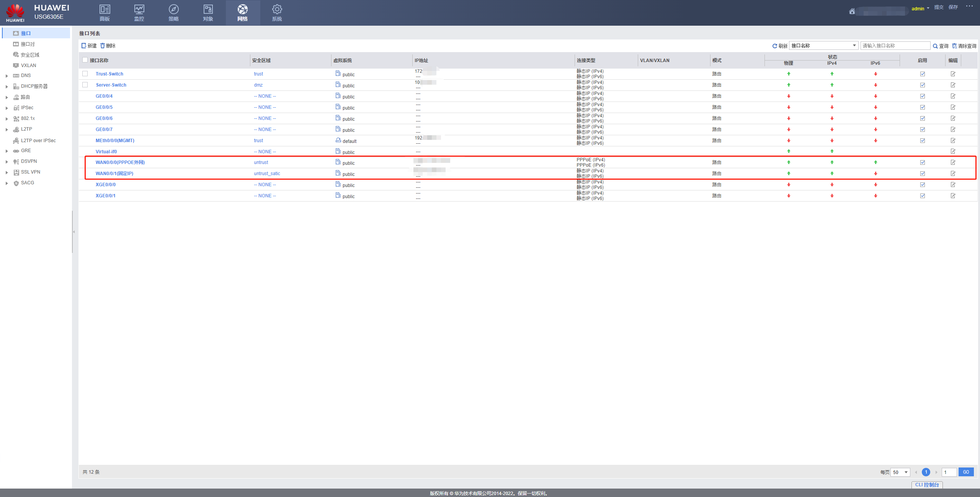Screen dimensions: 980x497
Task: Click edit icon for Trust-Switch row
Action: [953, 74]
